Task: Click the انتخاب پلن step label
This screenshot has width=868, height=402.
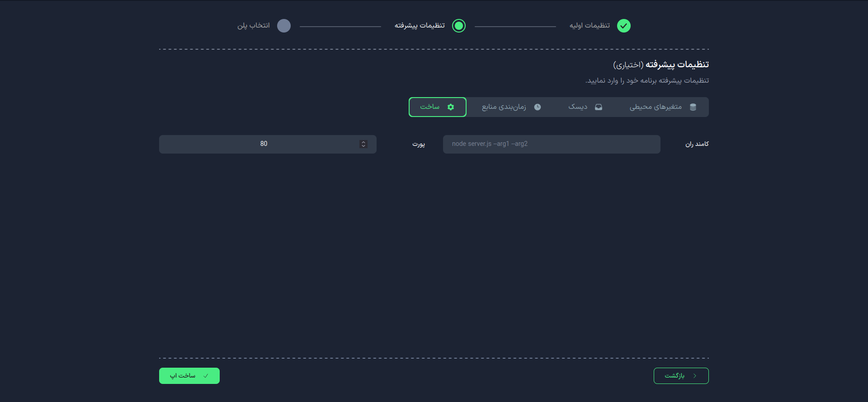Action: 254,25
